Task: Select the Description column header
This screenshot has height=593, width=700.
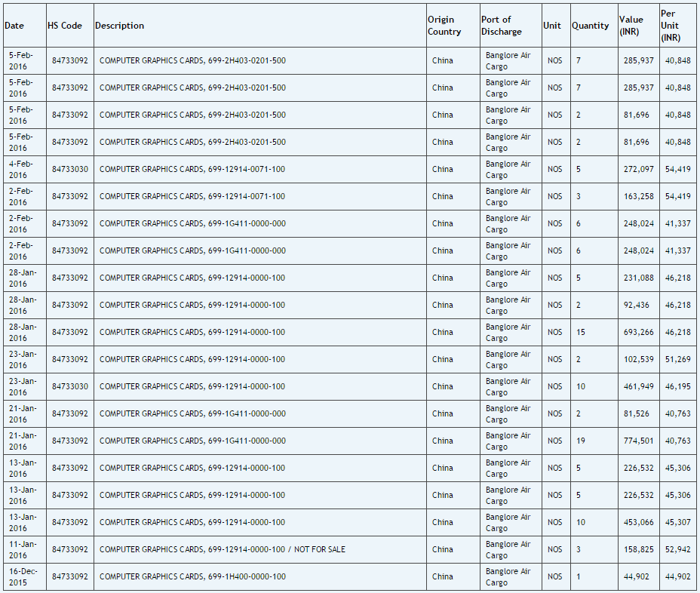Action: pos(119,26)
